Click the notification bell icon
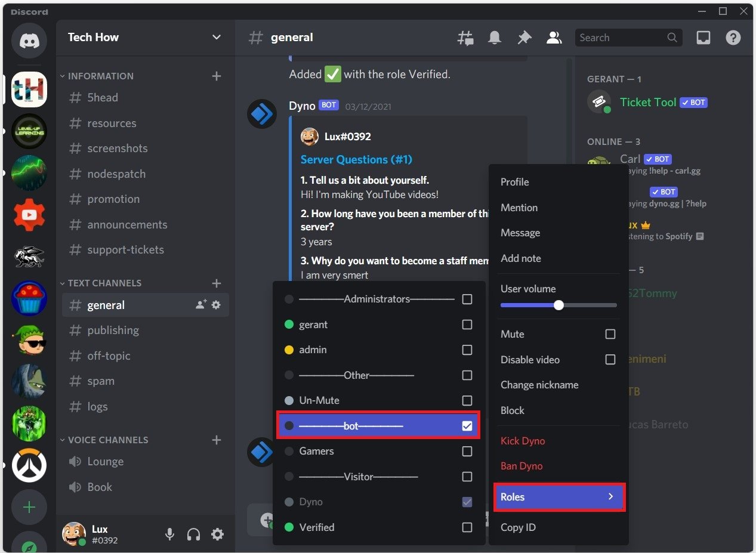 (495, 37)
